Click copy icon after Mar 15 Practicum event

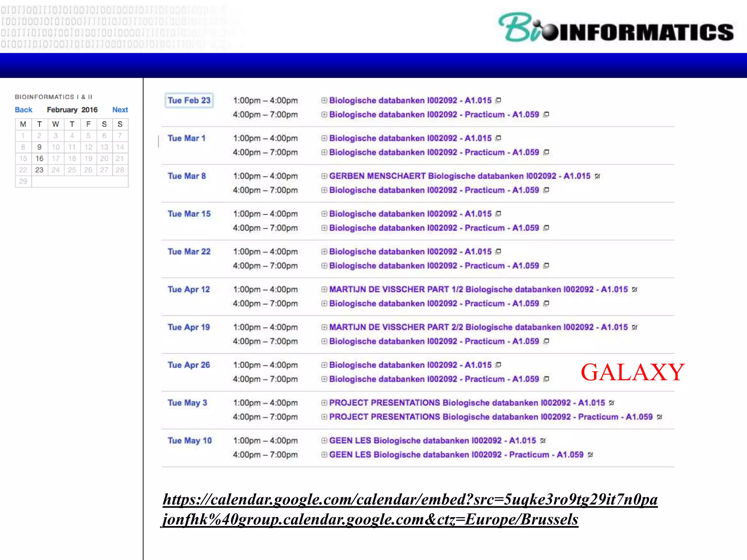(546, 228)
